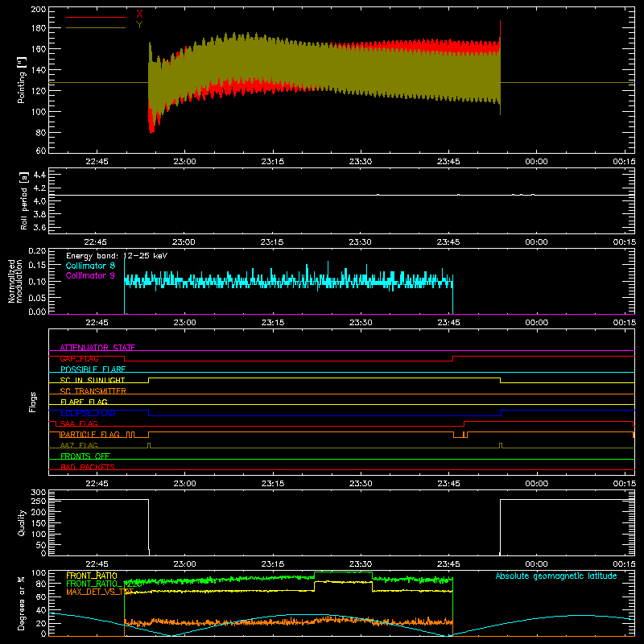644x644 pixels.
Task: Click the 'Collimator 9' legend entry
Action: (x=90, y=275)
